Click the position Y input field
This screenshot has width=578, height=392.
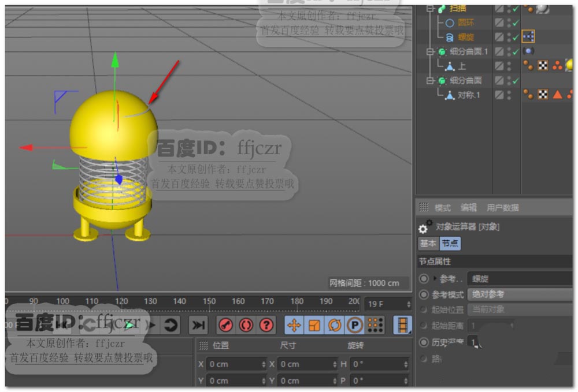click(236, 381)
